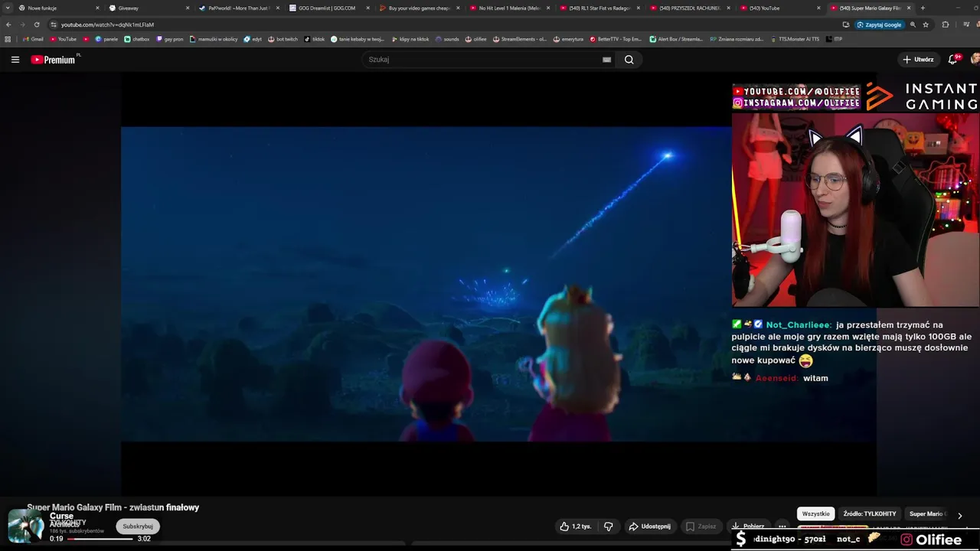
Task: Click the Zapytaj Google button
Action: point(879,24)
